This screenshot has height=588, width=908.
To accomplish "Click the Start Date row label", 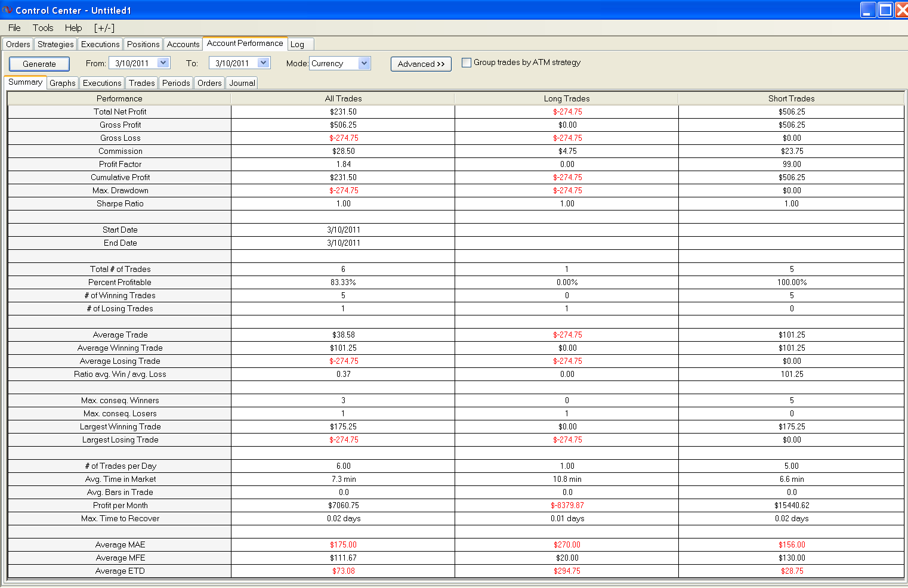I will click(x=120, y=230).
